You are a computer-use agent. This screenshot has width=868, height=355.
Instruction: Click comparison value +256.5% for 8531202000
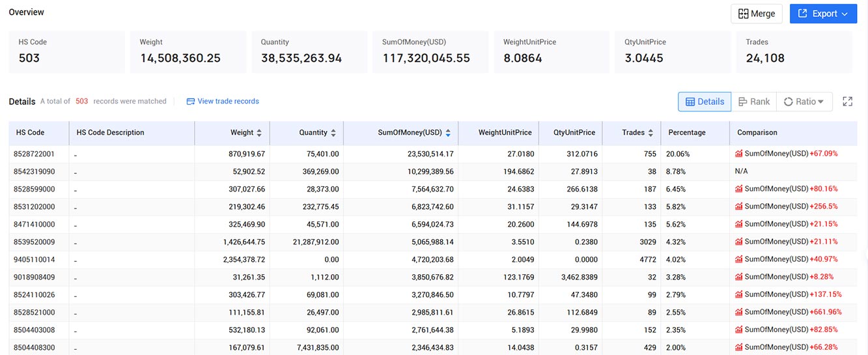[x=824, y=206]
